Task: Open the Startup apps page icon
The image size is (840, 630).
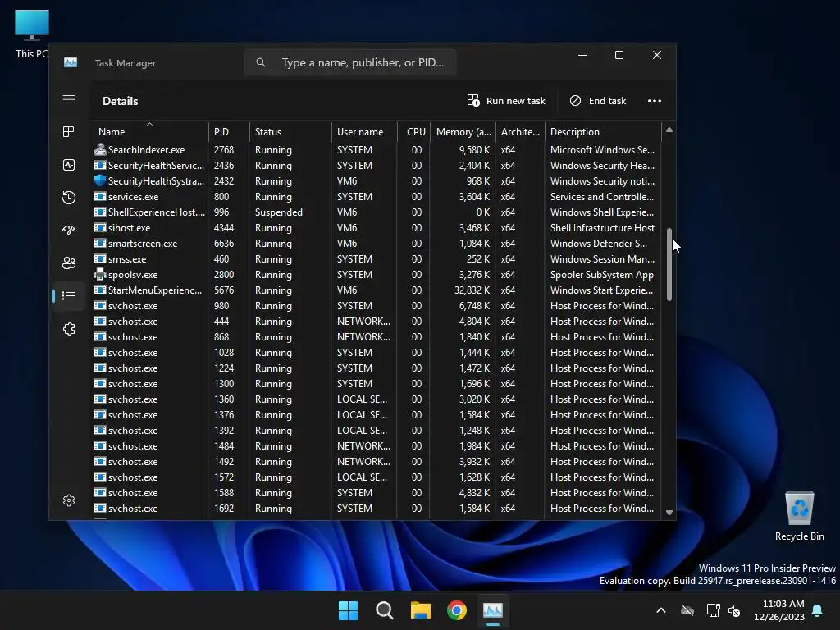Action: tap(69, 231)
